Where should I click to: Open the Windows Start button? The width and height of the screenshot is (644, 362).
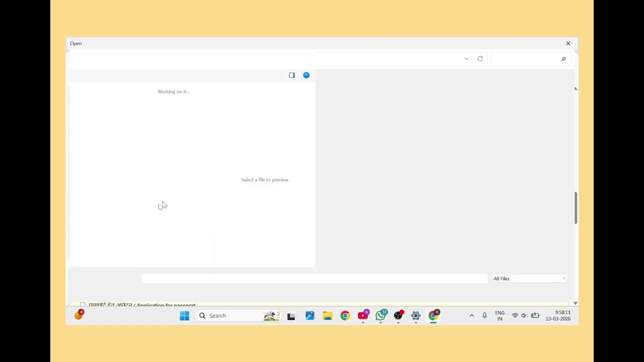click(x=184, y=316)
